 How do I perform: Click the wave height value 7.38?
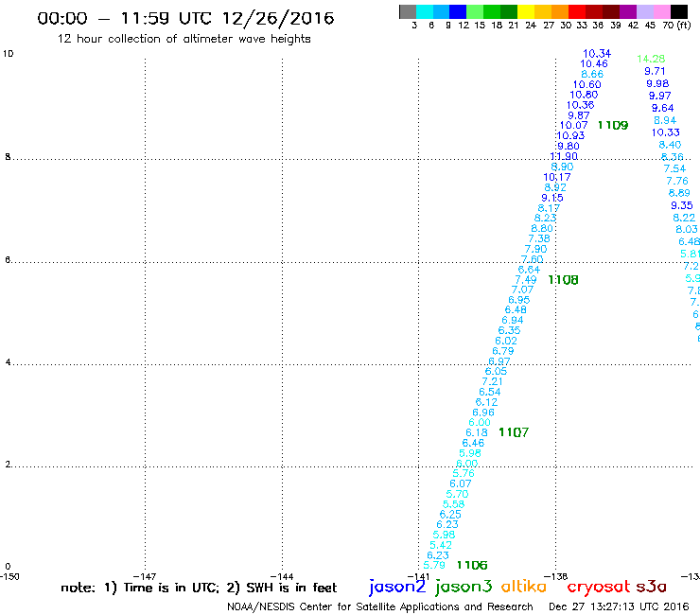(539, 239)
